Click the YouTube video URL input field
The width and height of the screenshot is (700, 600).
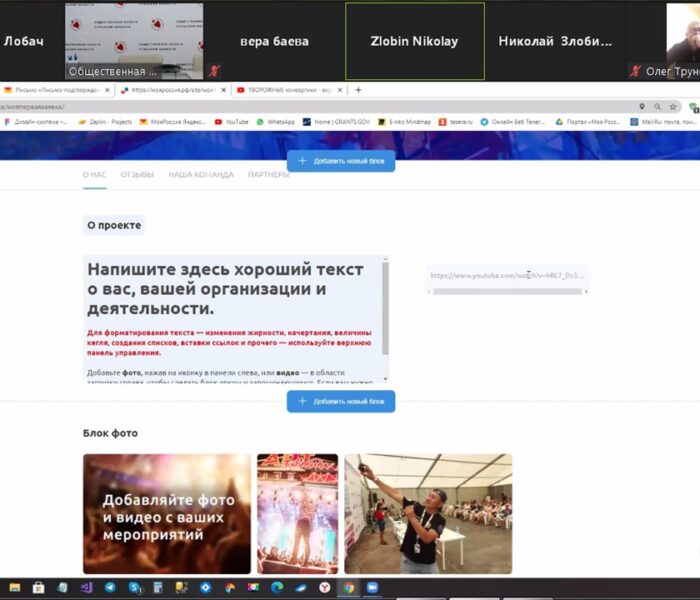(x=507, y=275)
